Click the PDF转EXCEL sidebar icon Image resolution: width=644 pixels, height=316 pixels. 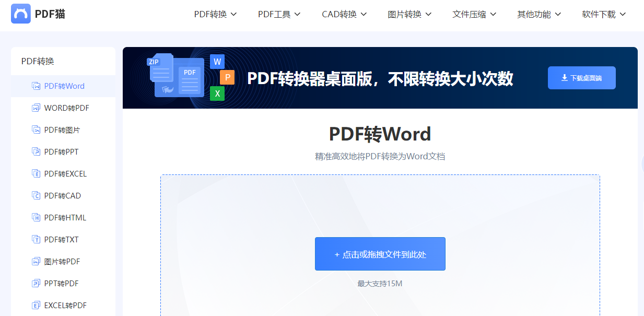36,174
